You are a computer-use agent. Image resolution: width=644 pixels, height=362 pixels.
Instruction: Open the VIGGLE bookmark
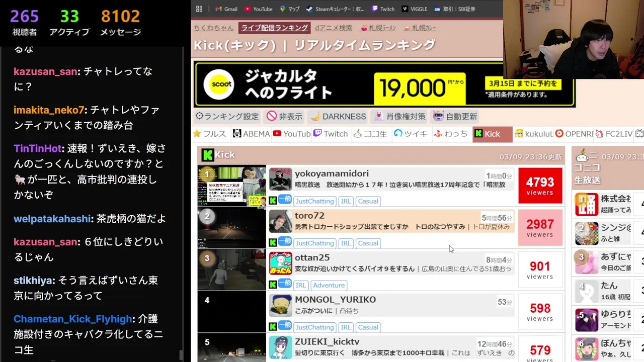[414, 9]
